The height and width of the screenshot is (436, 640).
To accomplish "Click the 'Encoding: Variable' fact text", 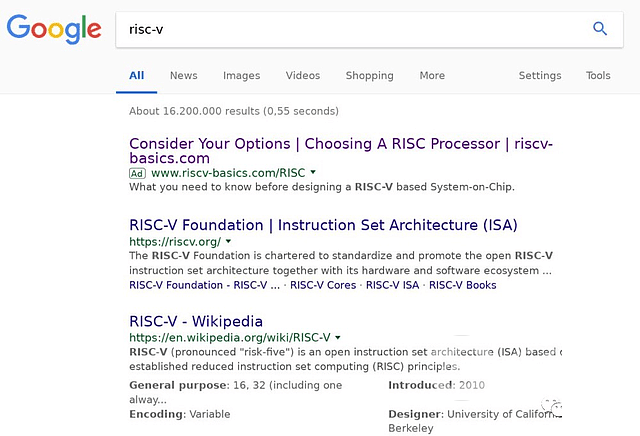I will point(180,414).
